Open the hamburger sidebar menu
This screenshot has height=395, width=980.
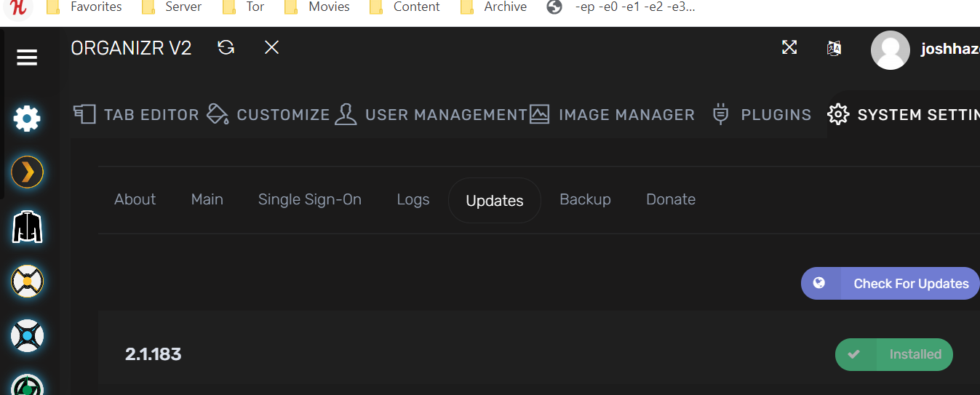point(27,57)
